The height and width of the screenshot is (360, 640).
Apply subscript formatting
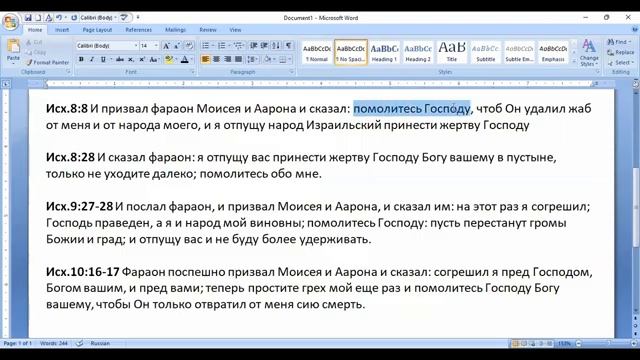point(131,60)
